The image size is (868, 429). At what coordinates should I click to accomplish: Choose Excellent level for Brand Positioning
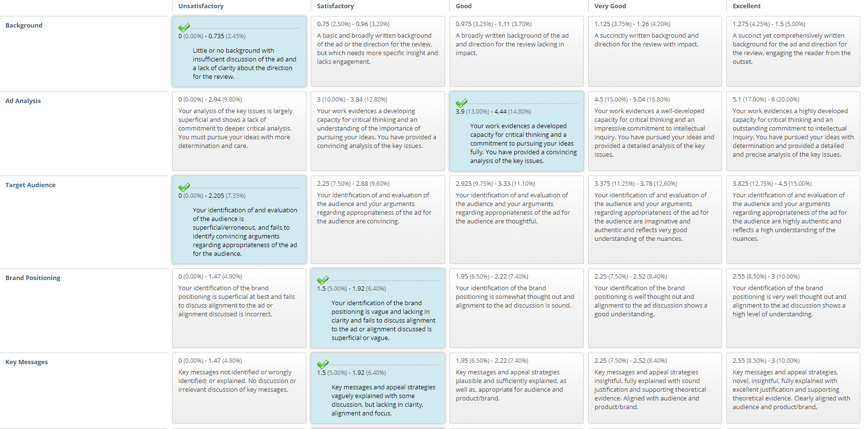pos(793,309)
